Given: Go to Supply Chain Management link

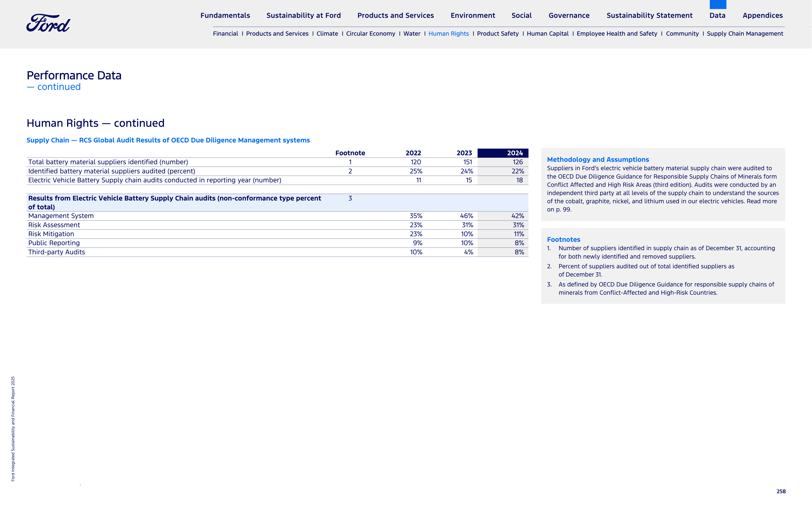Looking at the screenshot, I should click(745, 34).
